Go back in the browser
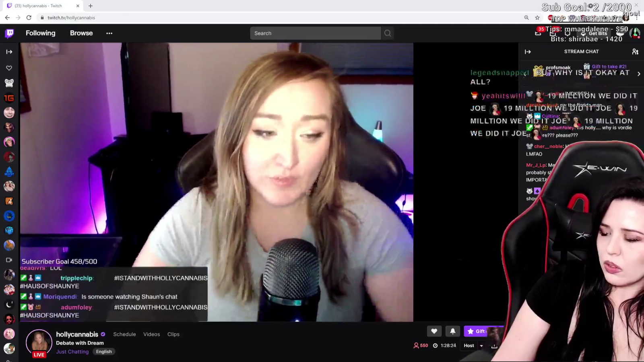The image size is (644, 362). tap(7, 18)
